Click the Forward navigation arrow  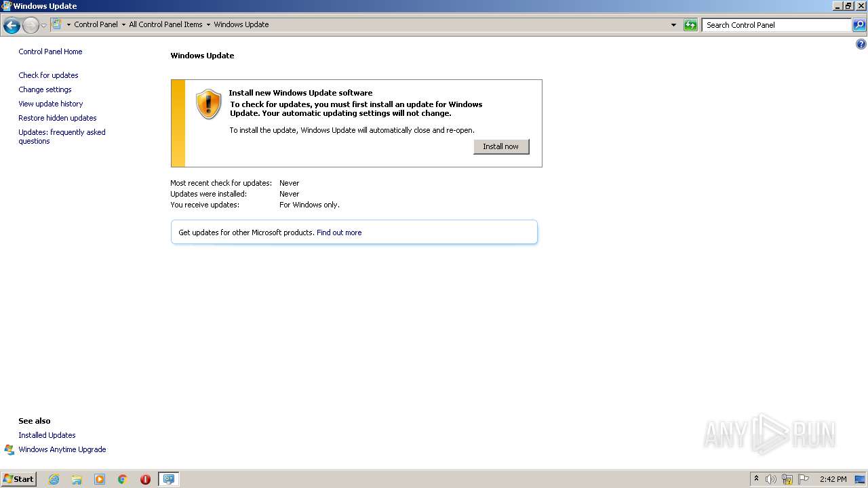31,26
